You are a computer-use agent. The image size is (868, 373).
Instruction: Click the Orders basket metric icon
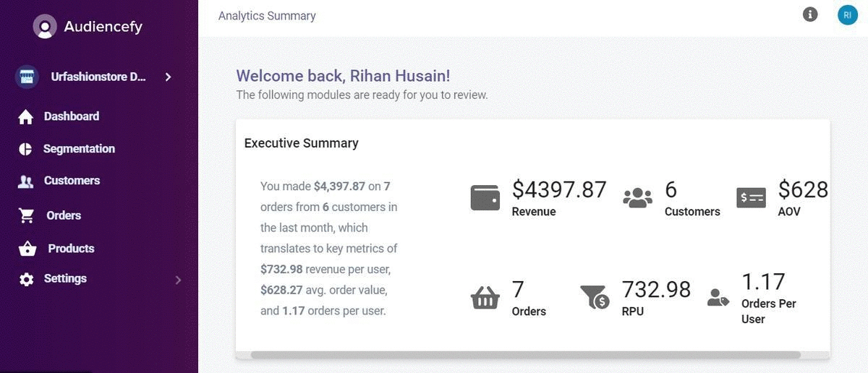(x=485, y=297)
